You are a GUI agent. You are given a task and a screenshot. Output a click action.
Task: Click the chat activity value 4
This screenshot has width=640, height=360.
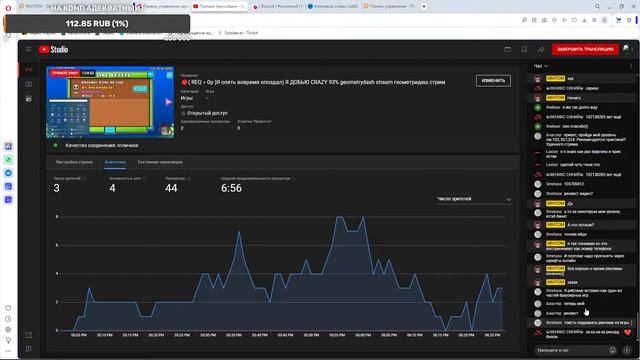[x=112, y=188]
